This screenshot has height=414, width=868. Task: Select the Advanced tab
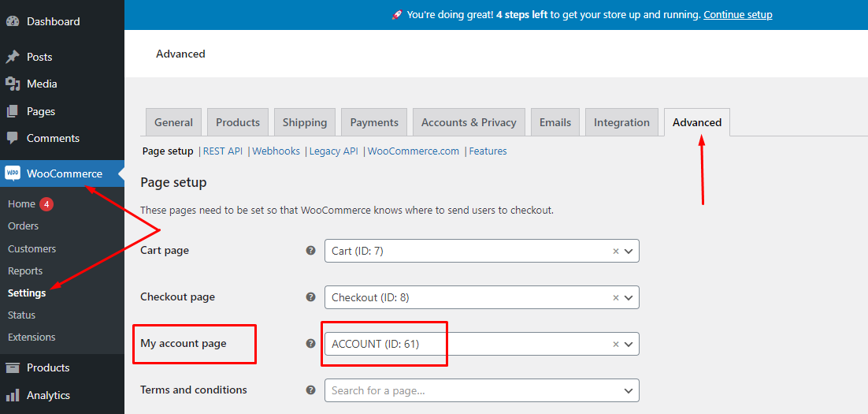[x=697, y=122]
